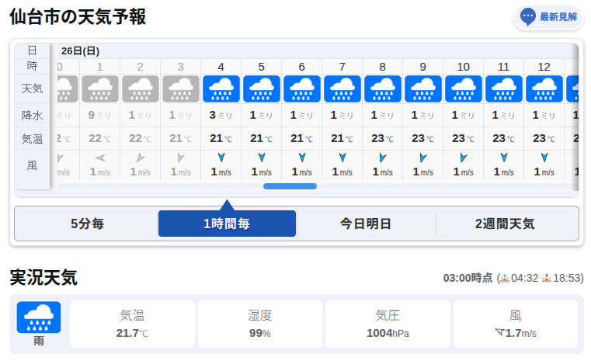This screenshot has height=364, width=591.
Task: Click the horizontal scrollbar thumb in forecast table
Action: [290, 186]
